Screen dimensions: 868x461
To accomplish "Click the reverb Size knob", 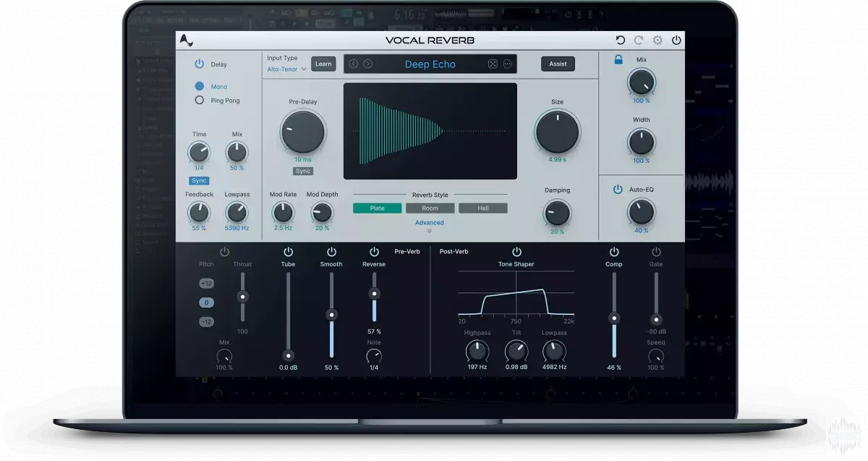I will coord(558,132).
